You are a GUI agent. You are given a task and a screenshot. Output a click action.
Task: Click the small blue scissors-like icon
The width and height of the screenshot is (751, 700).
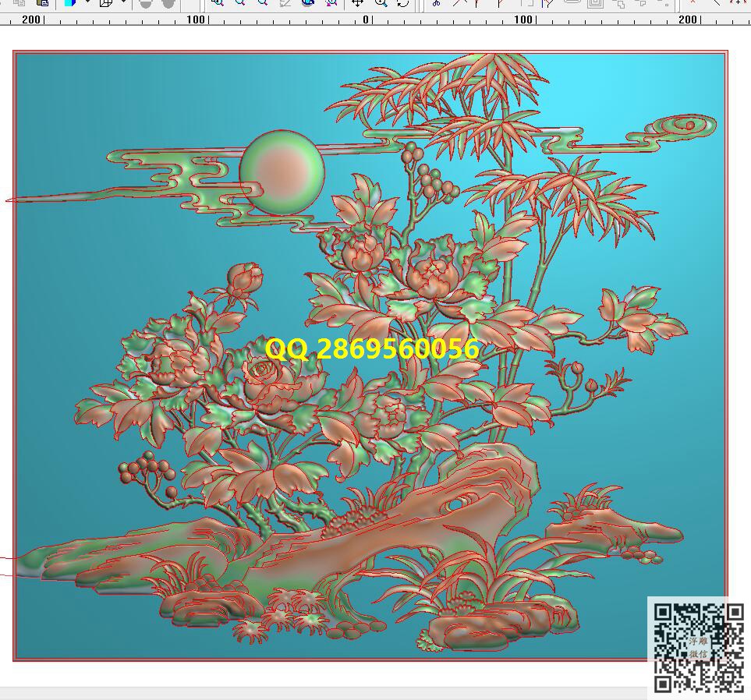point(436,3)
